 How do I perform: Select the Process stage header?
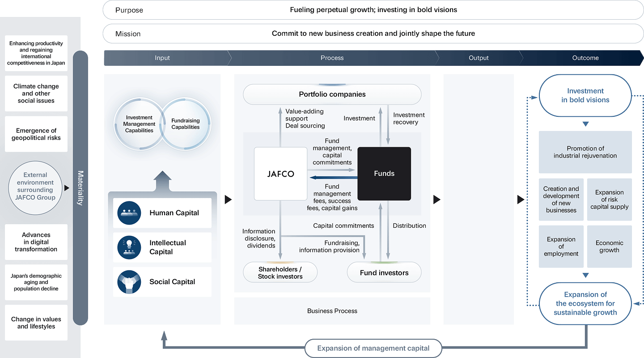pos(332,58)
